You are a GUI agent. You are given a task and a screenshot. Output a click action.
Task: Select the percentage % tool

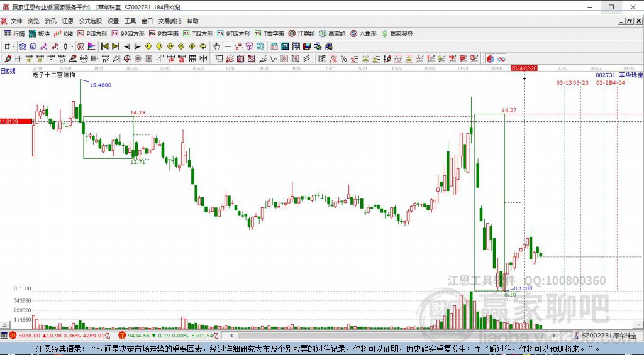(x=344, y=58)
